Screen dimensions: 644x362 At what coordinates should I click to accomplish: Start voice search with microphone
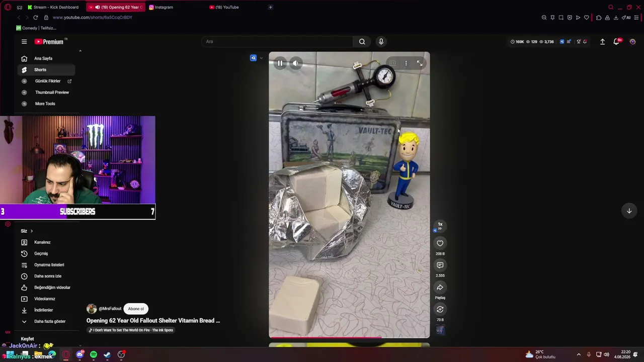[381, 42]
